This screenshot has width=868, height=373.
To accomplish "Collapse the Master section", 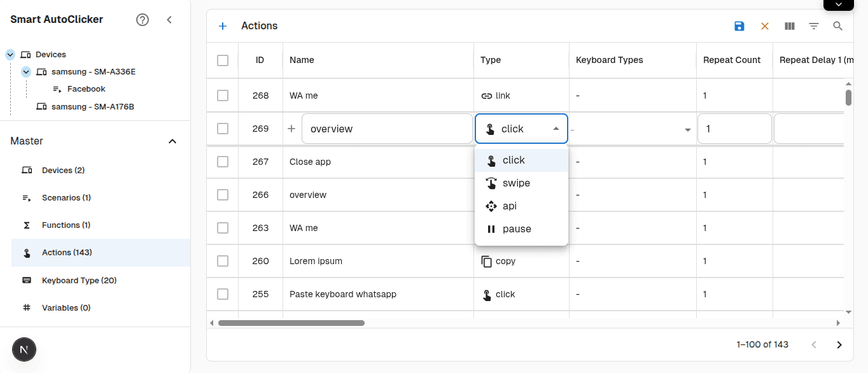I will click(x=172, y=141).
